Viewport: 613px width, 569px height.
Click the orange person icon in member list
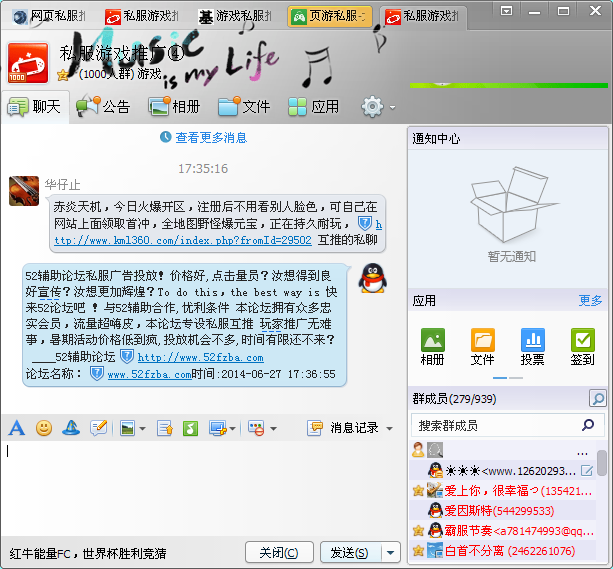point(418,450)
